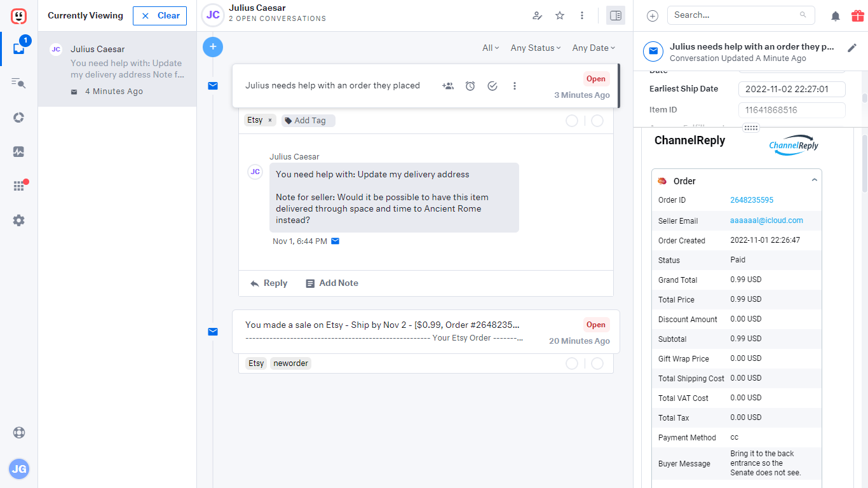Star the Julius Caesar contact
Screen dimensions: 868x488
click(560, 16)
